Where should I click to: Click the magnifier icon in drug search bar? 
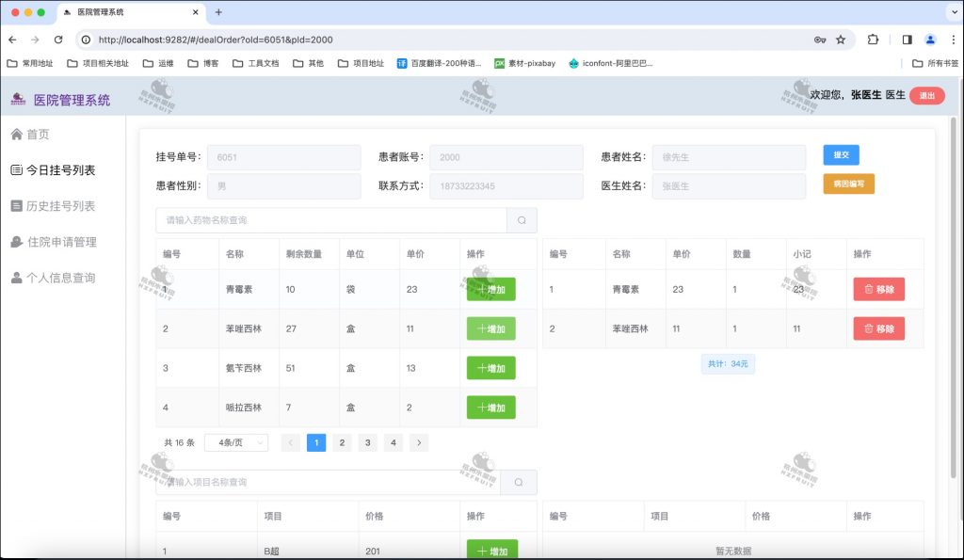521,220
